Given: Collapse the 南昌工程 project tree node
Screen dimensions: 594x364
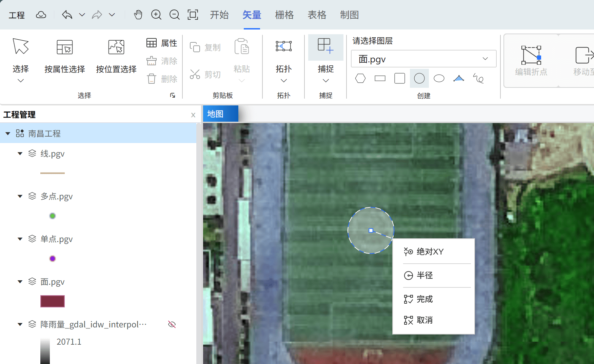Looking at the screenshot, I should click(x=8, y=134).
